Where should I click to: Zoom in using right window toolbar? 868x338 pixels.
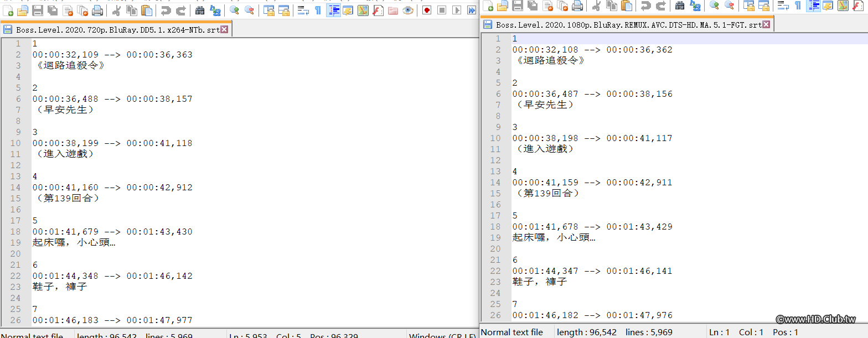pyautogui.click(x=715, y=6)
